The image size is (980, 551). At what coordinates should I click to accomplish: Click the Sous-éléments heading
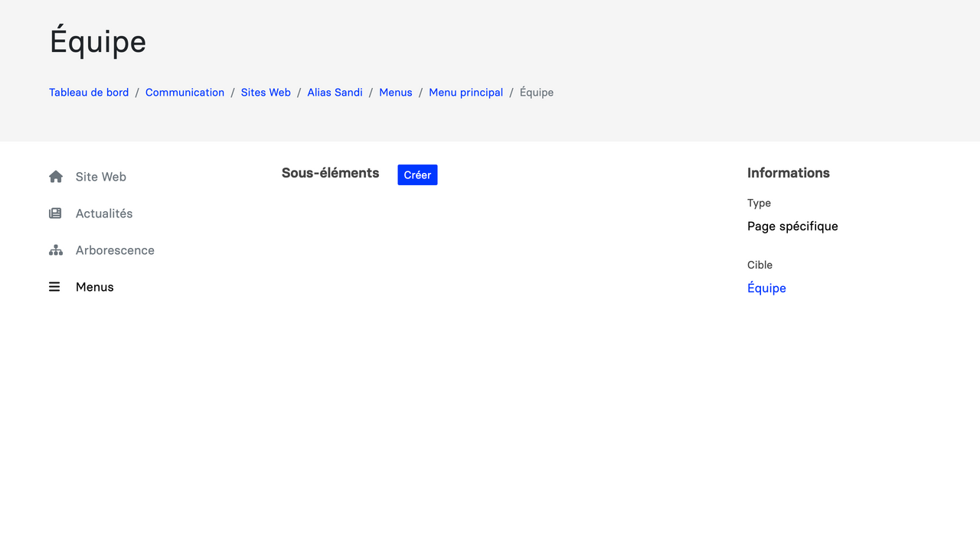click(330, 173)
